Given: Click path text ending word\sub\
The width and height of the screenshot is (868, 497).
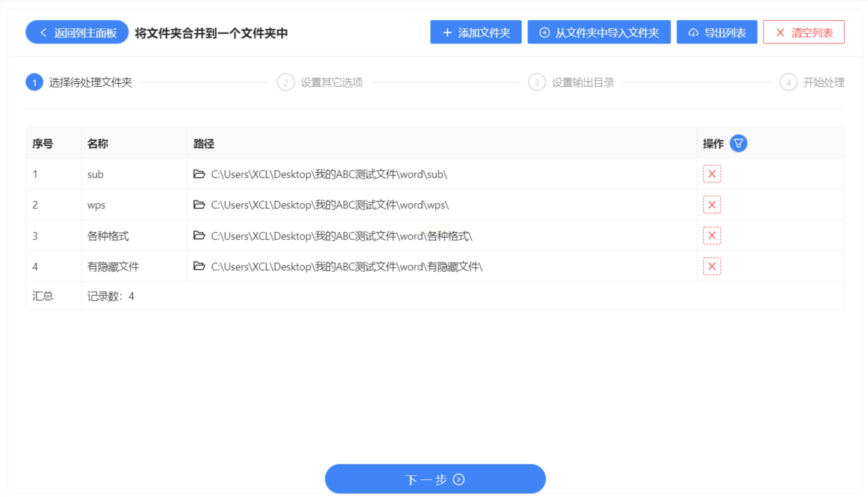Looking at the screenshot, I should click(x=329, y=175).
